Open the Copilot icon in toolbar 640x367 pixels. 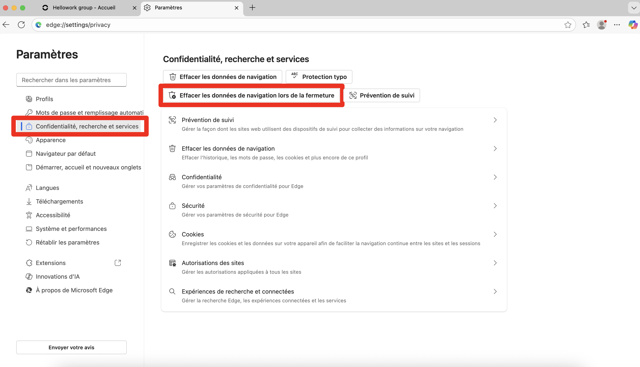(x=633, y=25)
